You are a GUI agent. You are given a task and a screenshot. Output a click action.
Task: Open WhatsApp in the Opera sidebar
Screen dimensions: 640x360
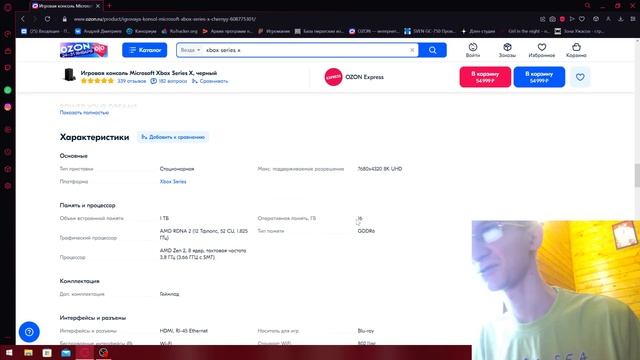[8, 90]
